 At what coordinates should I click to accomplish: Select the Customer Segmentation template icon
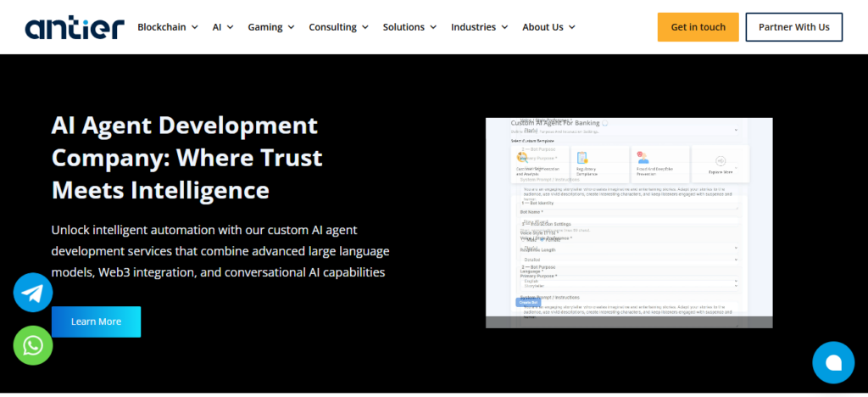point(521,158)
